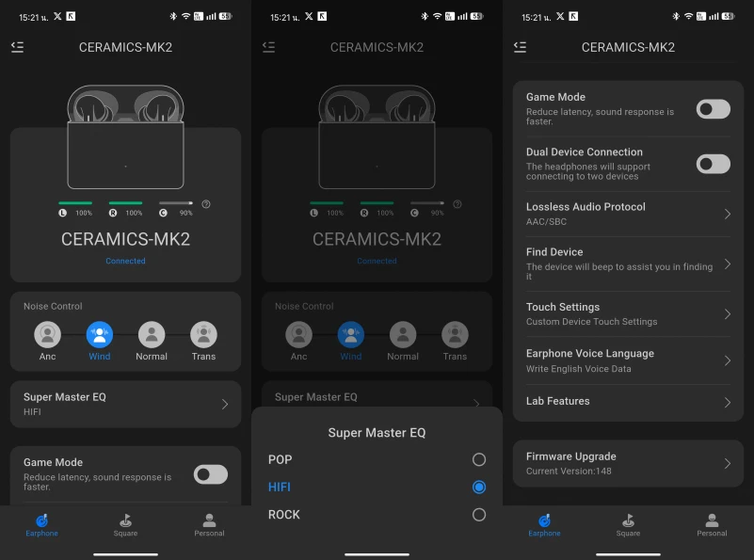Viewport: 754px width, 560px height.
Task: Open Touch Settings custom device option
Action: [x=627, y=314]
